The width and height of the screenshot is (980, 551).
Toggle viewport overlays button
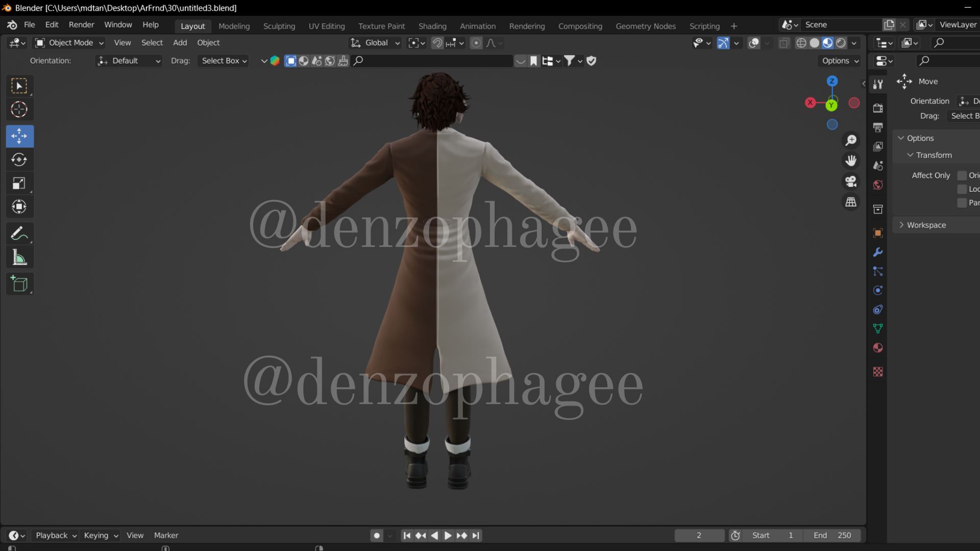pos(754,43)
